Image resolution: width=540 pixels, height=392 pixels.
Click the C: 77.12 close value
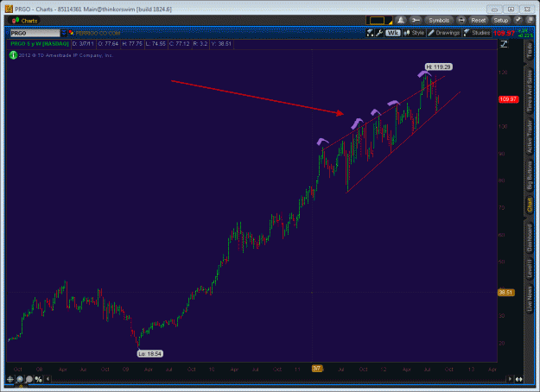point(179,44)
